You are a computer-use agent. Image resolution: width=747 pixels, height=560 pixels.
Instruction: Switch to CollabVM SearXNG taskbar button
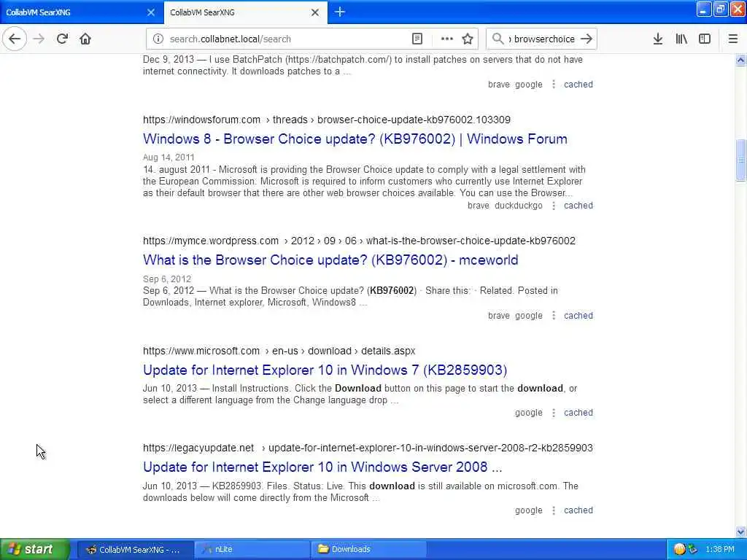[x=135, y=550]
